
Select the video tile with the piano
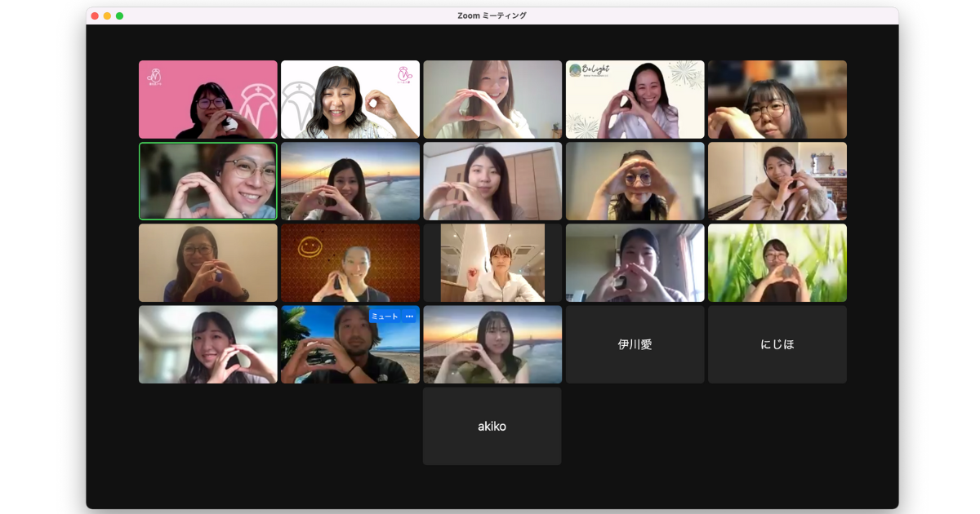(x=777, y=181)
